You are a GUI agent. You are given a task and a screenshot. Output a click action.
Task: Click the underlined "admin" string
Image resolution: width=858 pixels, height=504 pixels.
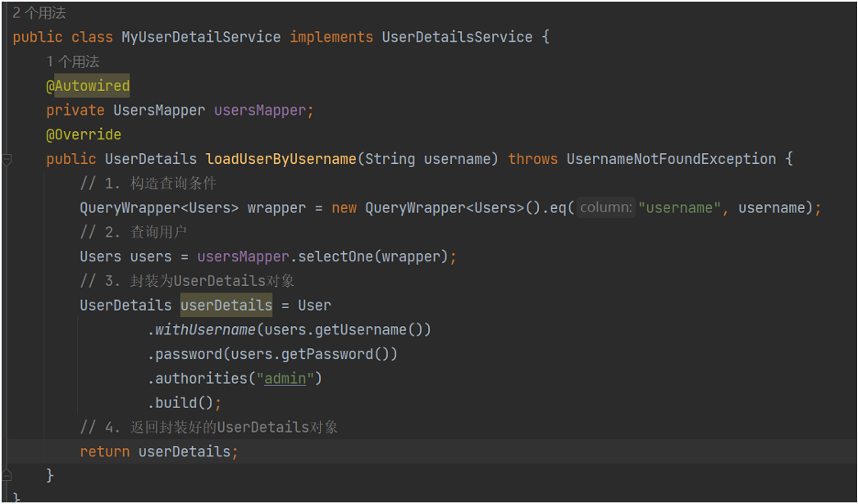285,379
